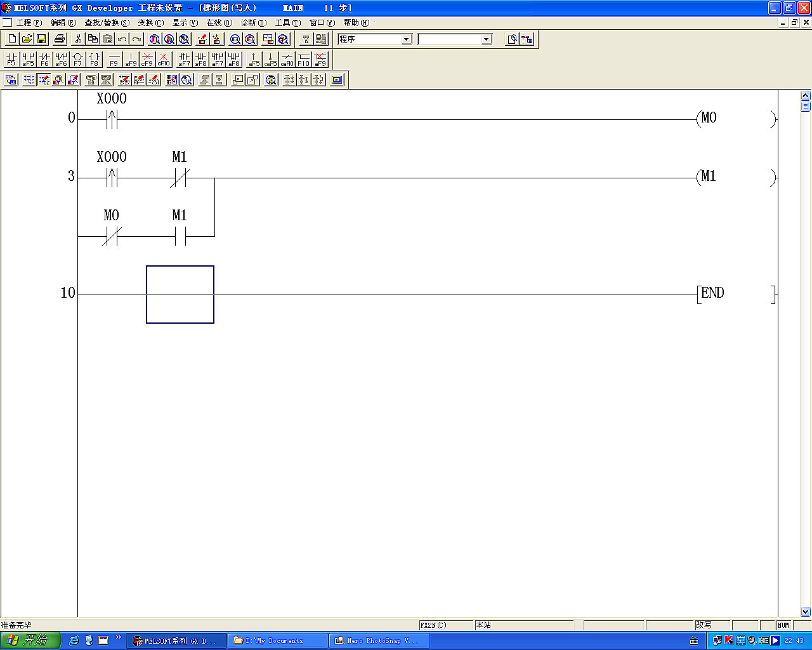The width and height of the screenshot is (812, 650).
Task: Click the Save project icon
Action: (x=41, y=39)
